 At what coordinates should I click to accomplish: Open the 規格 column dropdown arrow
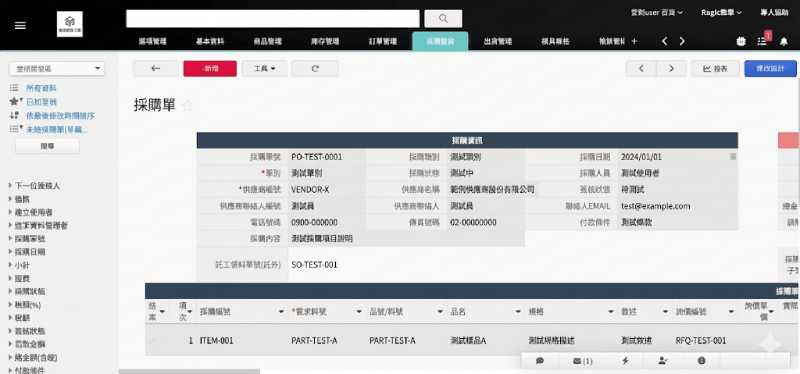(x=611, y=312)
